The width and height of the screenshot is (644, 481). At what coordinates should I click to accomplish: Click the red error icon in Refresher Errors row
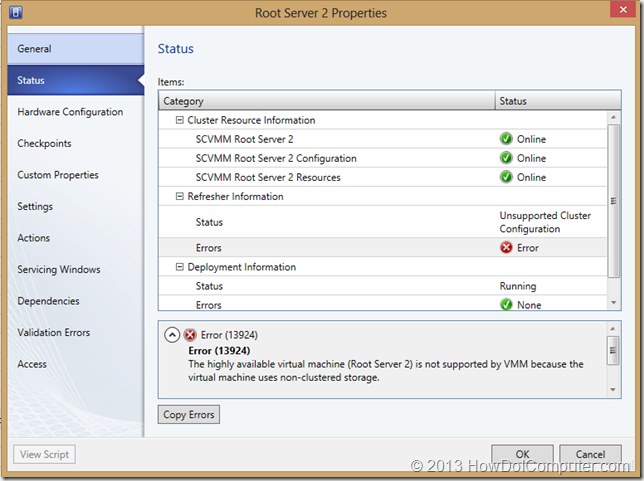coord(506,247)
